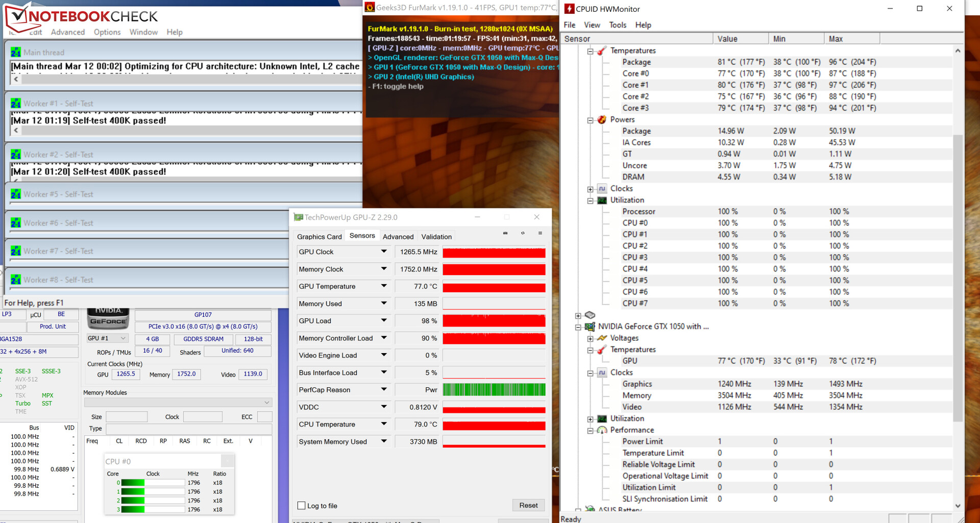Click the Worker #1 Self-Test window icon

coord(16,103)
